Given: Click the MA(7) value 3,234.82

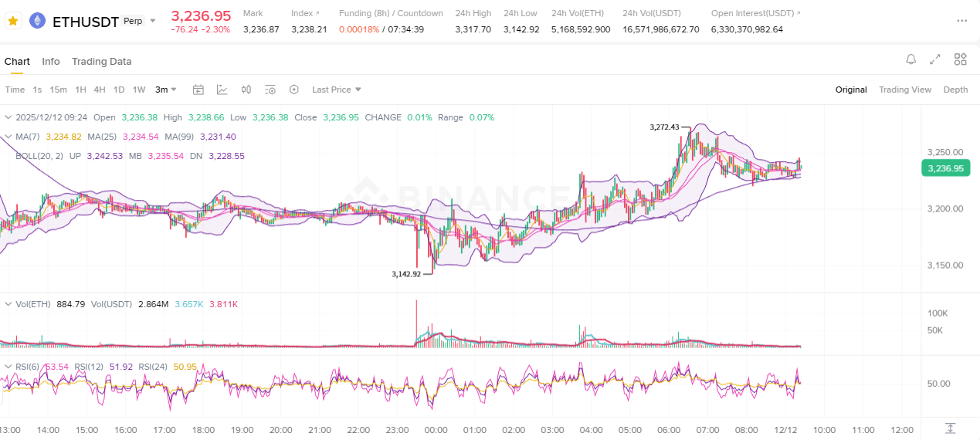Looking at the screenshot, I should [x=64, y=137].
